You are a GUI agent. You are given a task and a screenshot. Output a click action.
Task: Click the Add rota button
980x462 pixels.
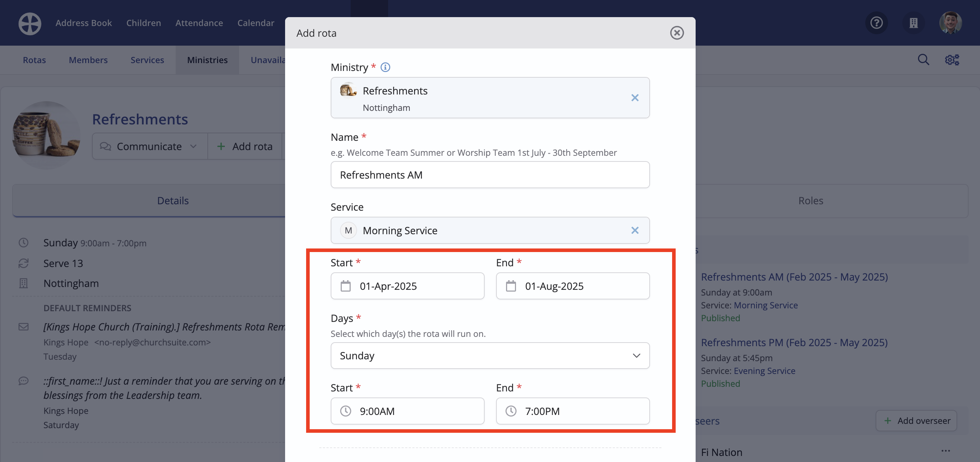click(x=246, y=146)
